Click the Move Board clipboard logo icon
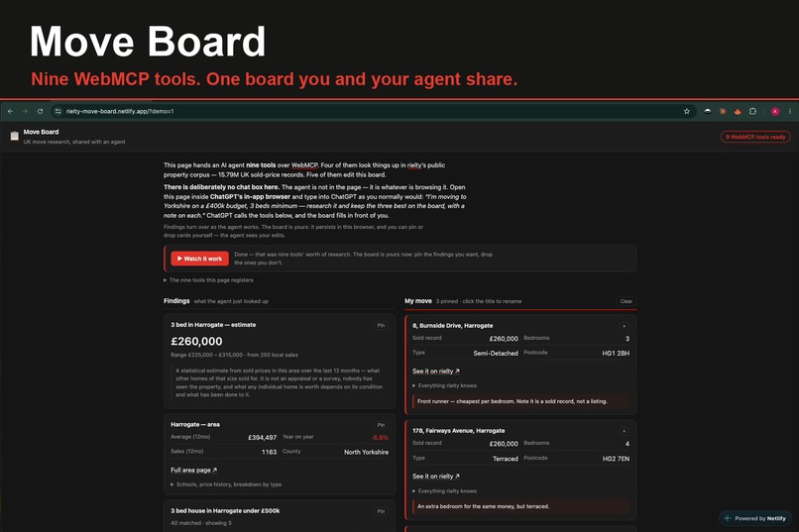Image resolution: width=799 pixels, height=532 pixels. click(x=14, y=136)
